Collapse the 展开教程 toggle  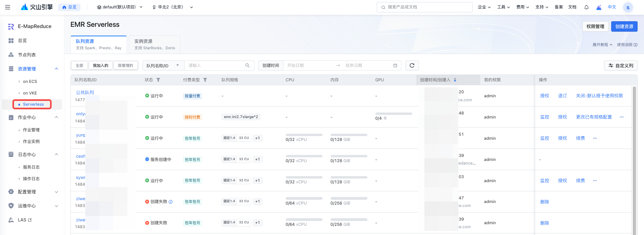tap(602, 44)
